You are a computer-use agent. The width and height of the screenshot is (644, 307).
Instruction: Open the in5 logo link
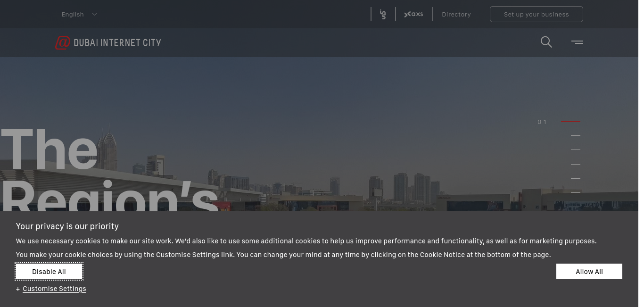point(383,14)
